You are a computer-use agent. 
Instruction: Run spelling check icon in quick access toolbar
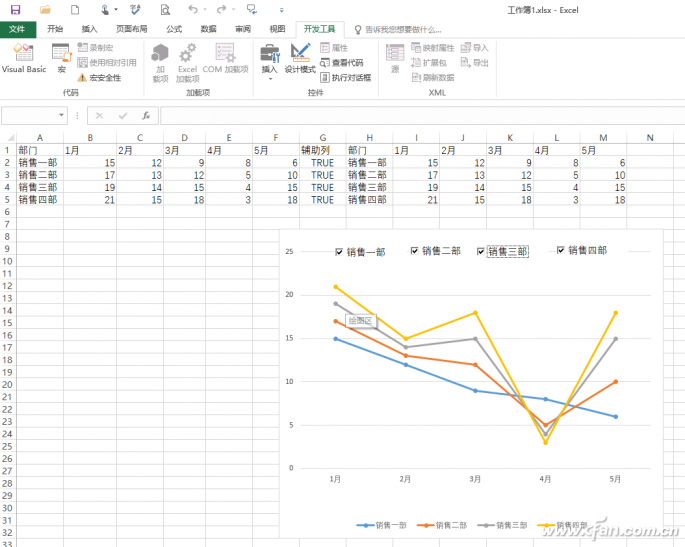135,10
